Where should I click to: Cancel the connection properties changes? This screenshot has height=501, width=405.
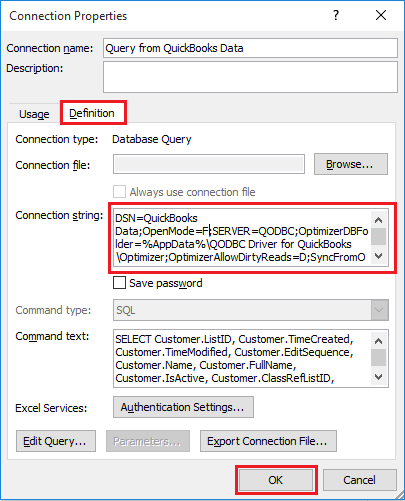coord(360,480)
